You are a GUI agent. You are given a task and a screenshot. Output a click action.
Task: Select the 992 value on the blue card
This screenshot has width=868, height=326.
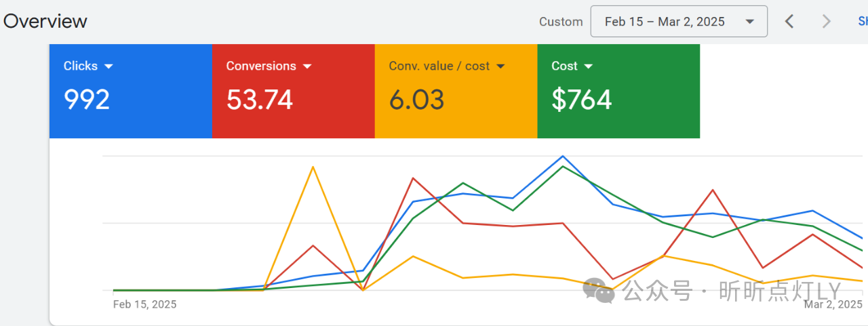click(87, 100)
